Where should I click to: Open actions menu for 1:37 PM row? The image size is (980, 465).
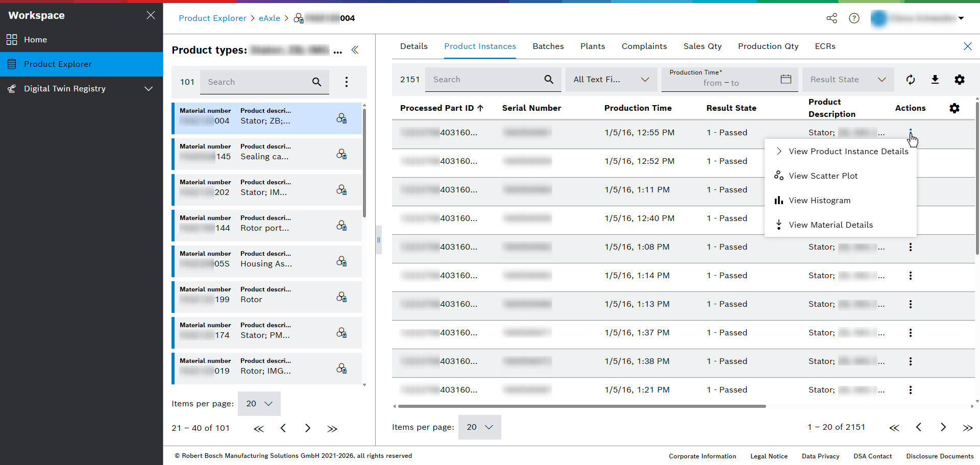(910, 333)
